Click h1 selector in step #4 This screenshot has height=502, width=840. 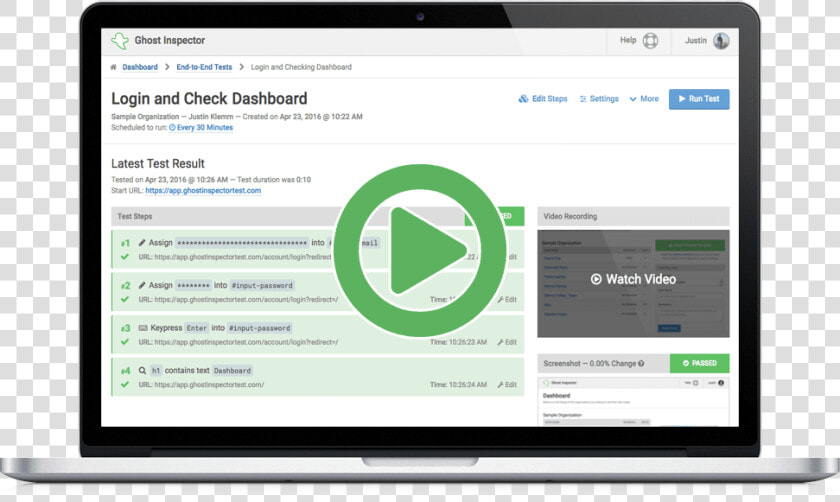tap(156, 371)
